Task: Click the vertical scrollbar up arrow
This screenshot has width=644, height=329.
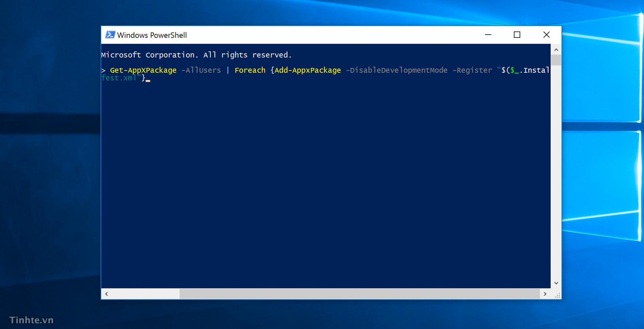Action: pyautogui.click(x=556, y=50)
